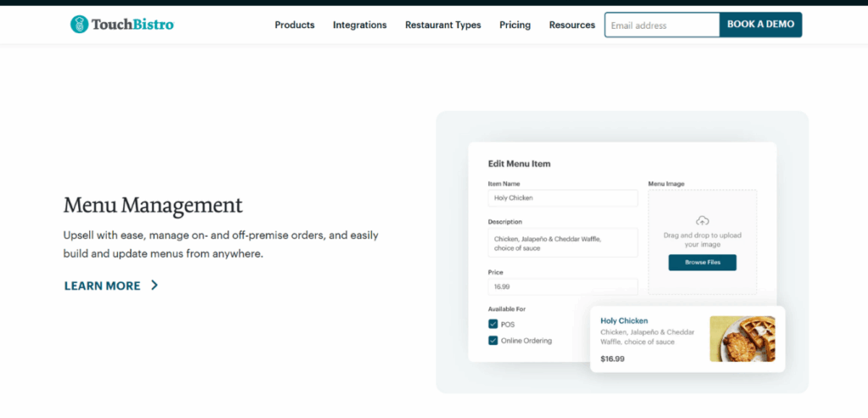Image resolution: width=868 pixels, height=418 pixels.
Task: Click the Browse Files button
Action: 702,263
